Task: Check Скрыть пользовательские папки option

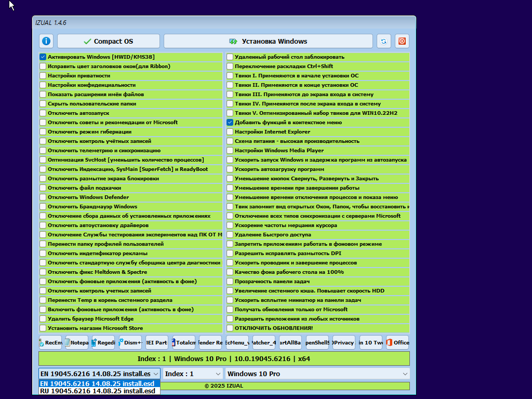Action: [43, 104]
